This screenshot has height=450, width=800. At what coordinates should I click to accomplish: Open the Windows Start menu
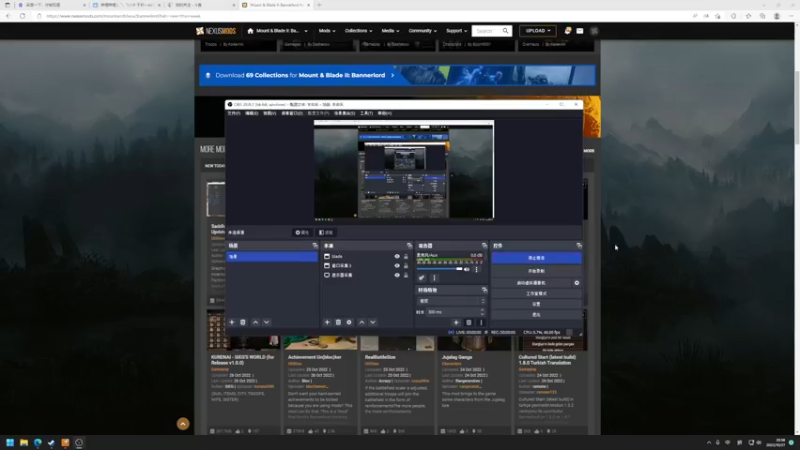click(x=10, y=442)
